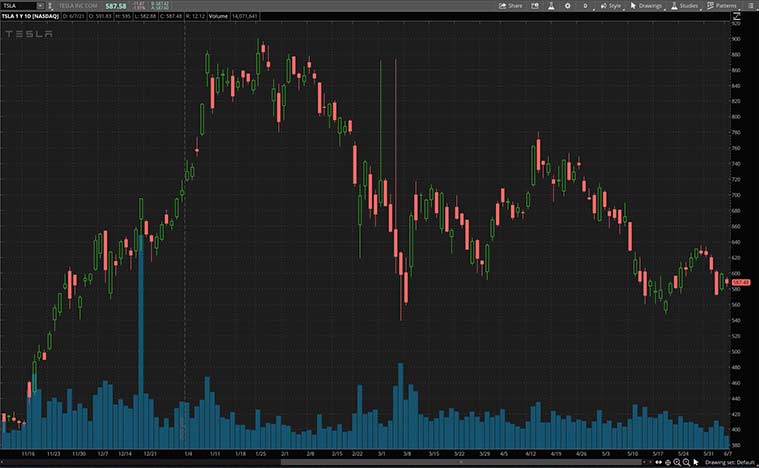Open the Drawing set: Default selector
The width and height of the screenshot is (759, 468).
coord(729,462)
